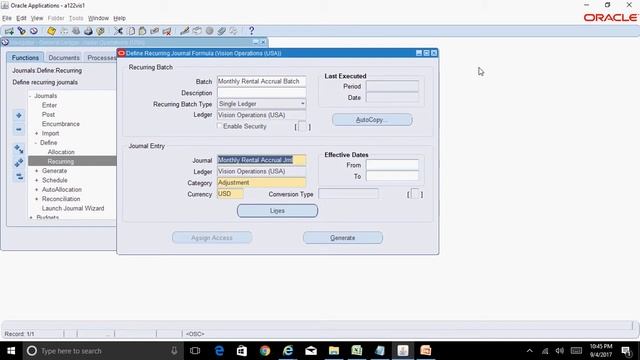The width and height of the screenshot is (640, 360).
Task: Open the Window Help question mark icon
Action: click(251, 31)
